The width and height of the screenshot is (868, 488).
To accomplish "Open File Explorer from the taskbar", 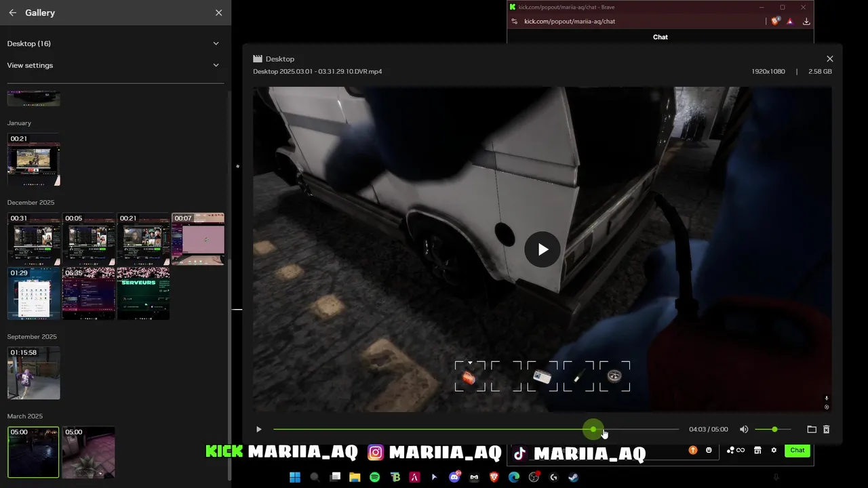I will pyautogui.click(x=355, y=477).
